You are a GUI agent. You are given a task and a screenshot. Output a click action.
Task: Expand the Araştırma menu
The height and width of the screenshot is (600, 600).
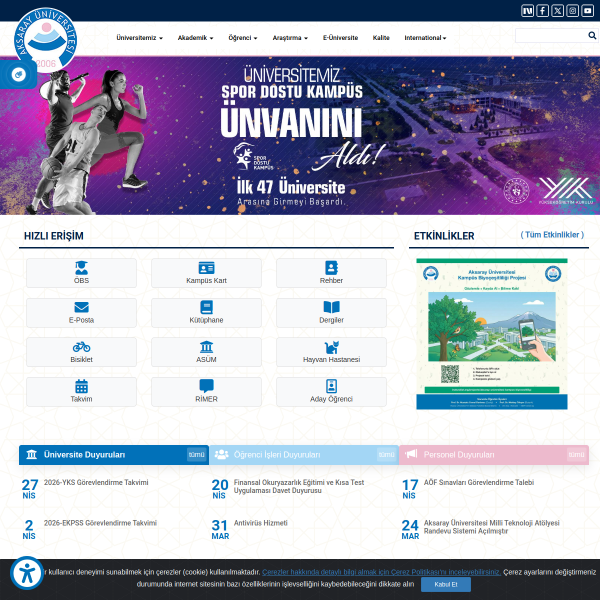(x=290, y=38)
